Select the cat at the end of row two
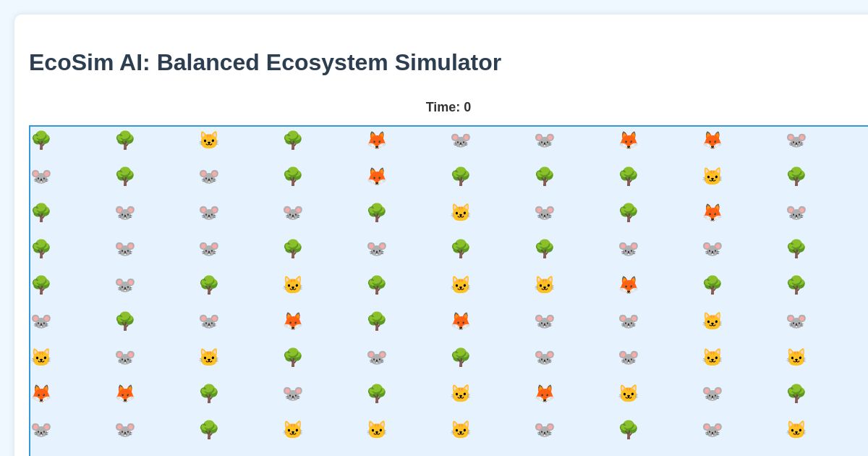The image size is (868, 456). [x=712, y=176]
